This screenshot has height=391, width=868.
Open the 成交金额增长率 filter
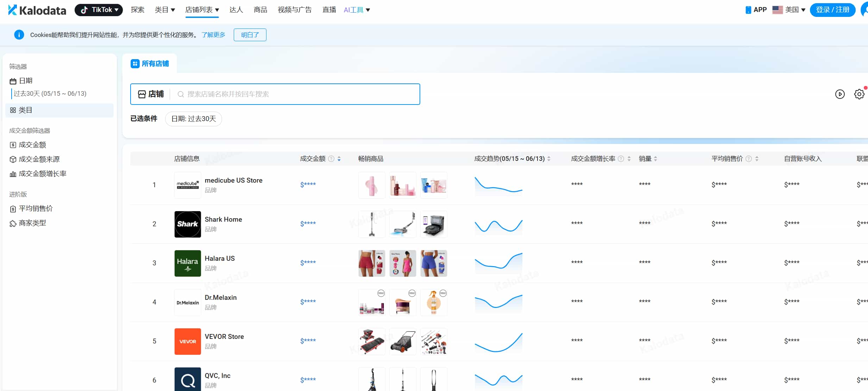coord(38,174)
